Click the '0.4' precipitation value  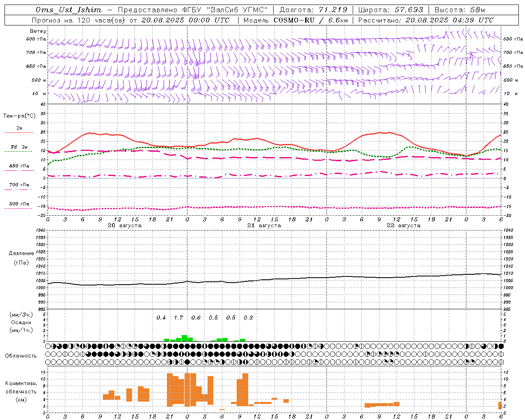tap(161, 318)
